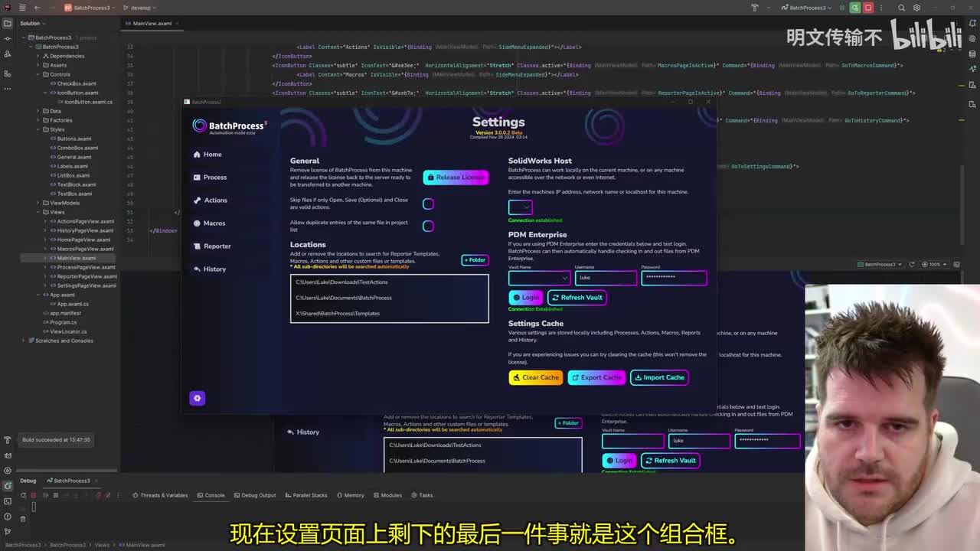Switch to the Console debug tab
The image size is (980, 551).
pos(211,495)
